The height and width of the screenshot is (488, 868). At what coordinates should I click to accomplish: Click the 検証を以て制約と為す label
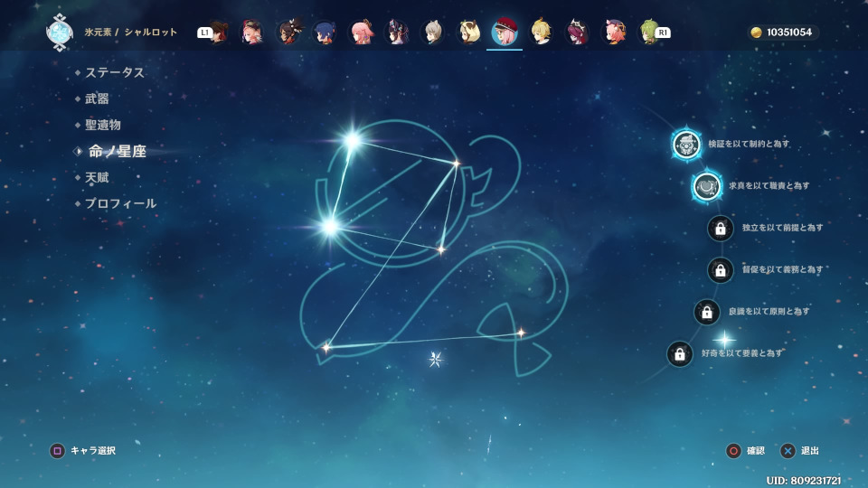(x=749, y=144)
